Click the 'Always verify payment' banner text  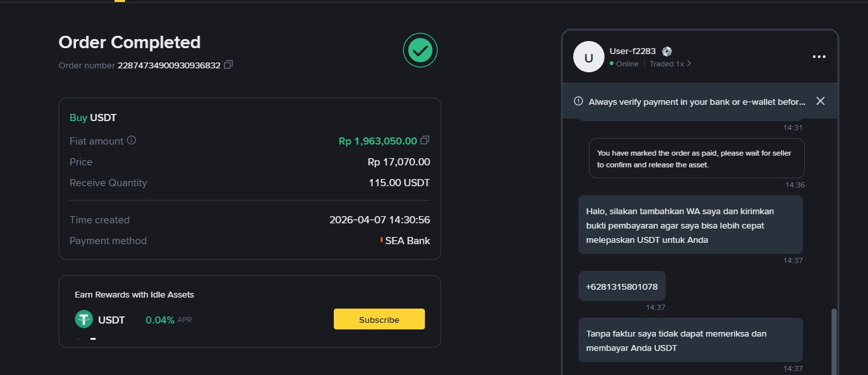696,102
